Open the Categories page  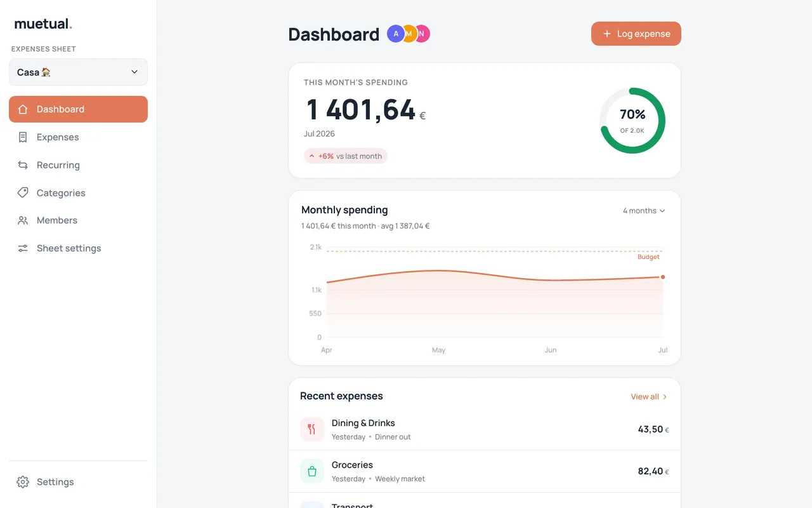[78, 193]
